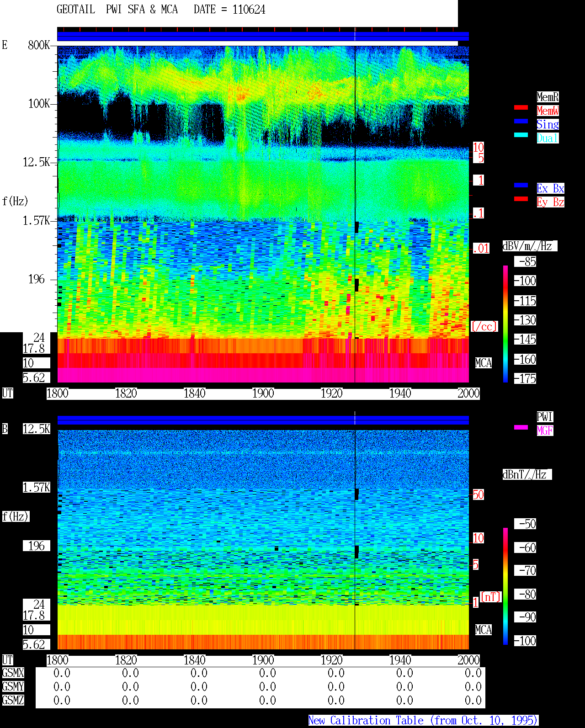Click the GSMY row label

point(13,686)
